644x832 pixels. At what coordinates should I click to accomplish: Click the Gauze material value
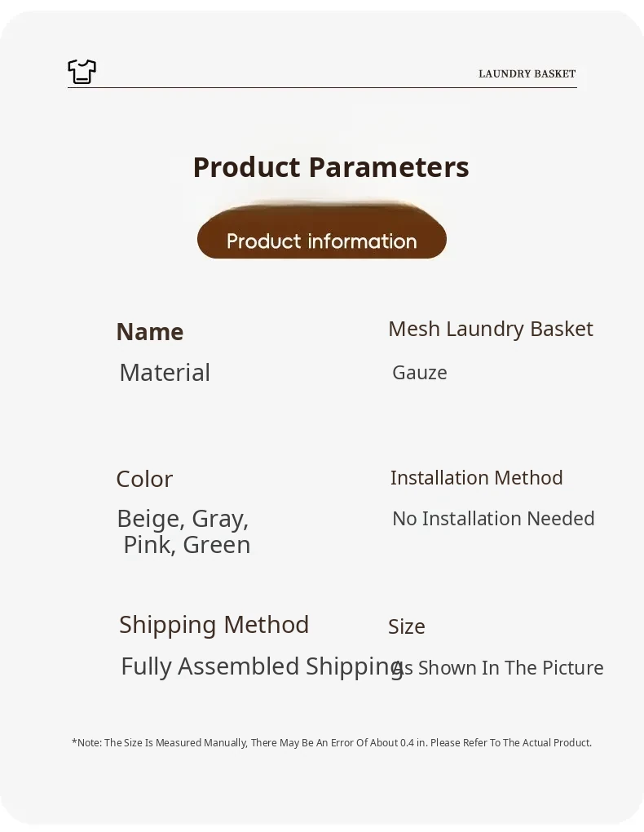pos(420,373)
